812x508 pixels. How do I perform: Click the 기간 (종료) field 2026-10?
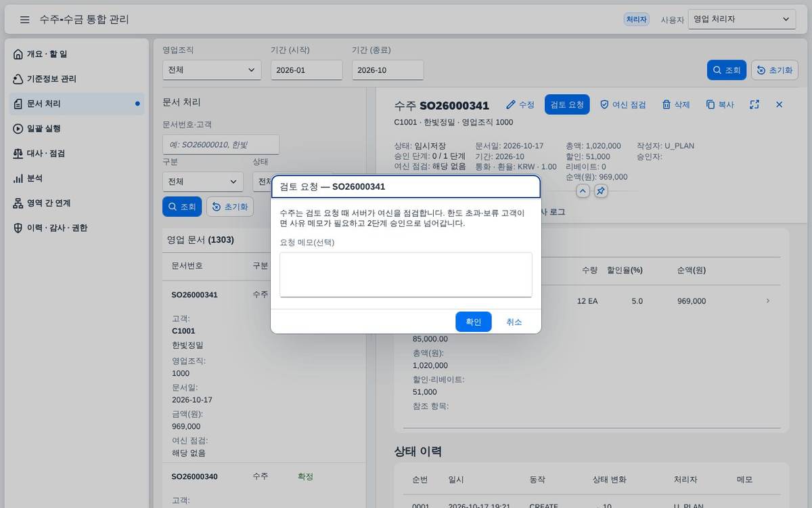tap(388, 70)
